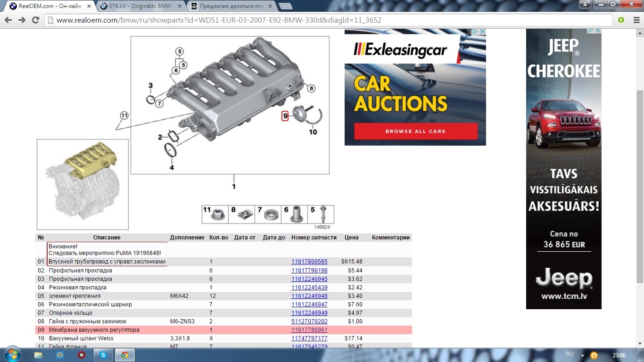Click the green download extension icon
Viewport: 644px width, 362px height.
click(621, 20)
